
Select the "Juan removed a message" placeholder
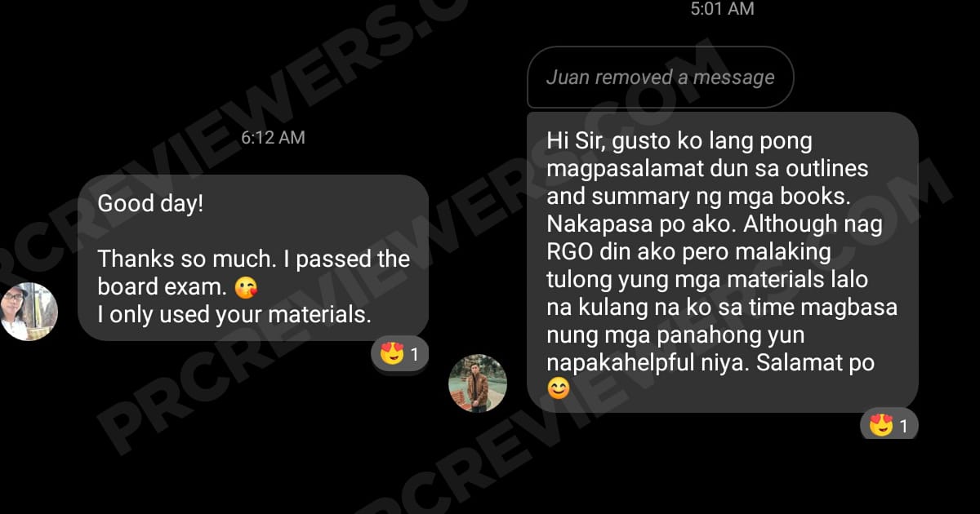pyautogui.click(x=661, y=78)
